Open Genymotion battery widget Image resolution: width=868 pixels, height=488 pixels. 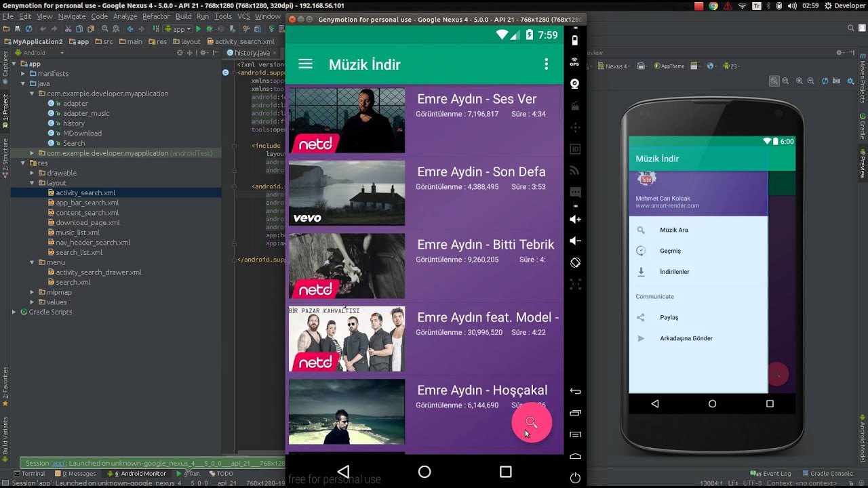pos(575,40)
